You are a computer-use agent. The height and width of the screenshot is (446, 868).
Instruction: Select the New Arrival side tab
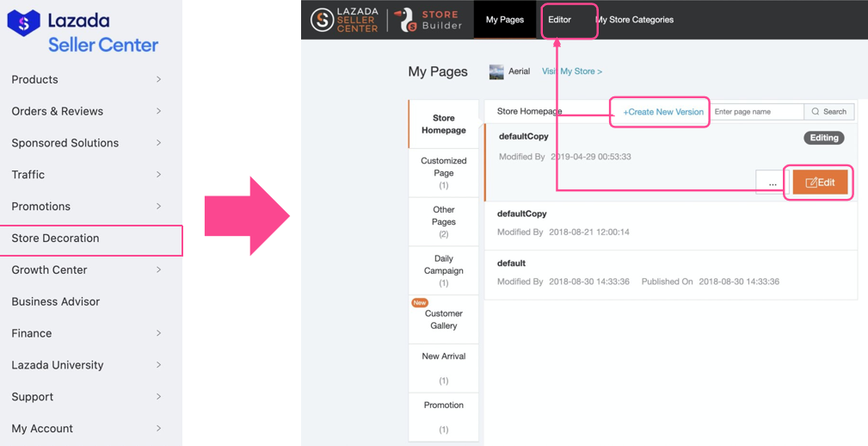(443, 368)
